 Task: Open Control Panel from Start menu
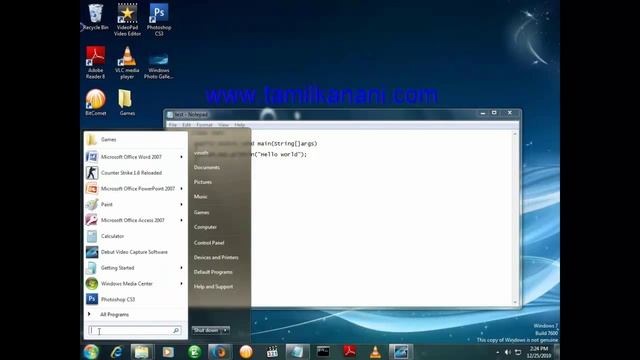click(x=209, y=243)
